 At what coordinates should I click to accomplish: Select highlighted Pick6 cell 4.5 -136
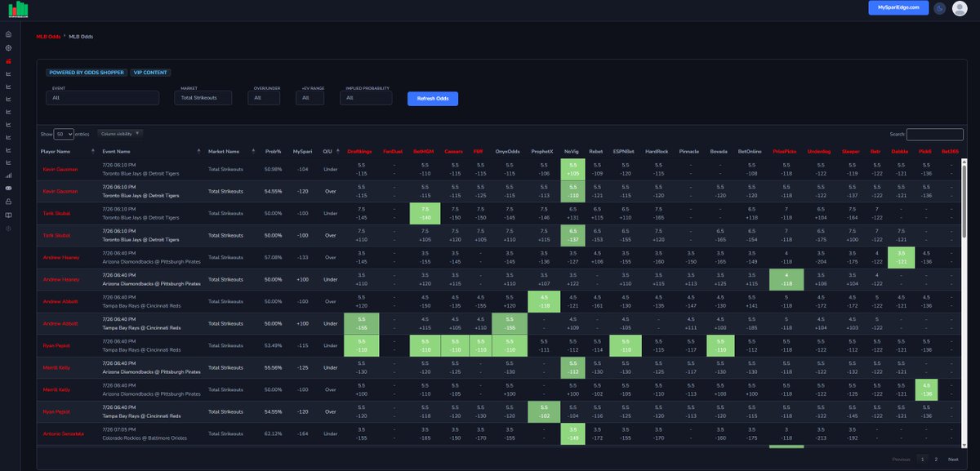tap(925, 389)
